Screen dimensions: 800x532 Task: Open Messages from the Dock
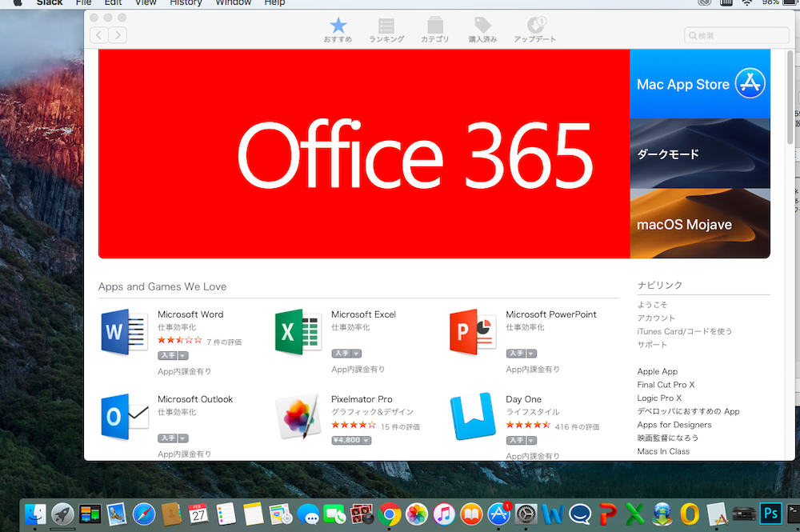(308, 514)
